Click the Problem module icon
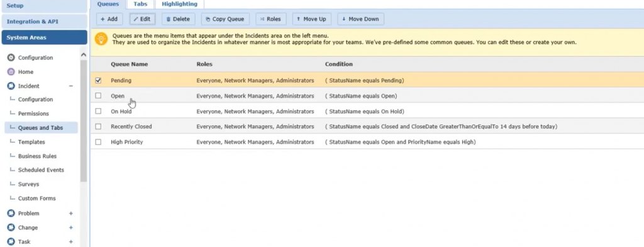 click(11, 213)
